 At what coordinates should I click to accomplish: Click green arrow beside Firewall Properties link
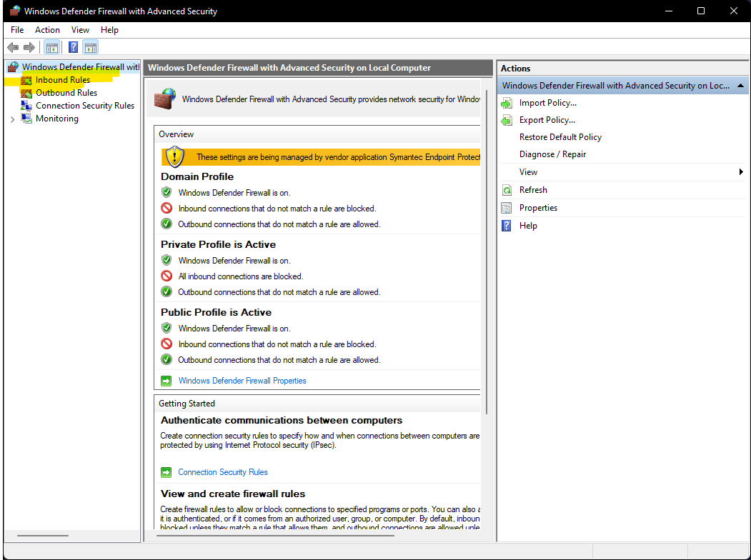point(166,381)
